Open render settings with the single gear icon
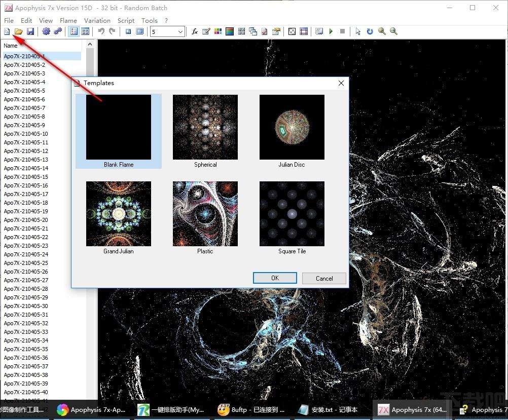This screenshot has height=420, width=508. coord(46,31)
